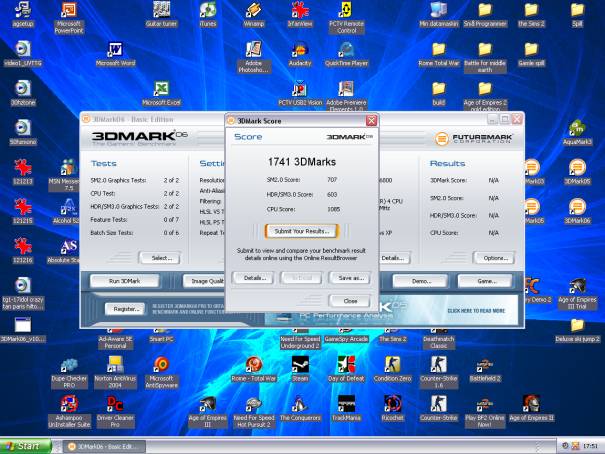Close the 3DMark Score dialog with Close button

350,301
